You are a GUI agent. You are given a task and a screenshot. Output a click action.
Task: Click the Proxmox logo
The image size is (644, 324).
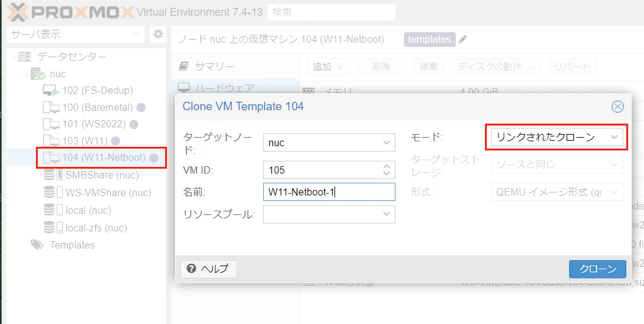pos(71,12)
